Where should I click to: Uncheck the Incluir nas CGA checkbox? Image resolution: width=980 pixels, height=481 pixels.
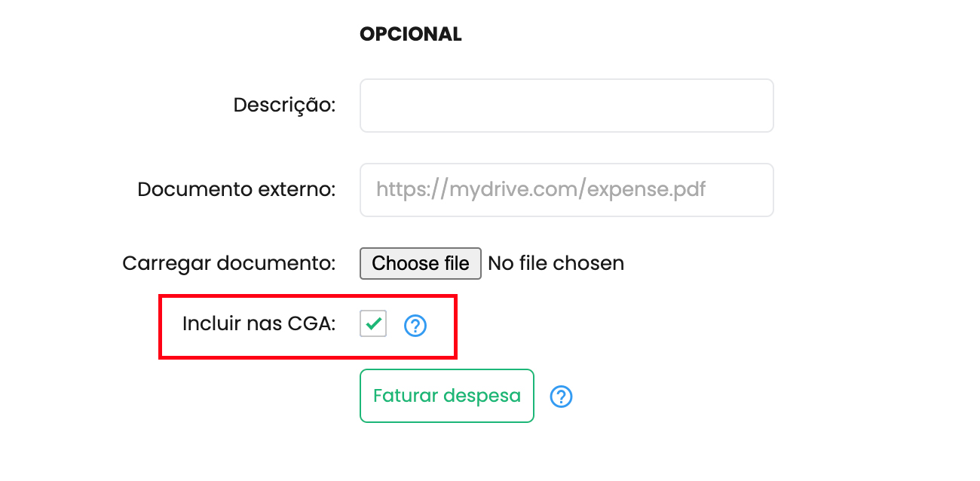[x=373, y=323]
